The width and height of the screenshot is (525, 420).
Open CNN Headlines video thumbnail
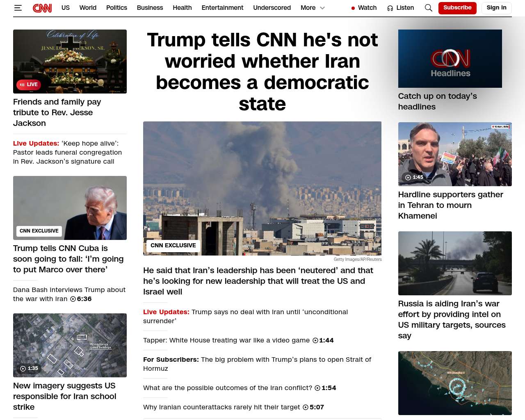(x=450, y=59)
